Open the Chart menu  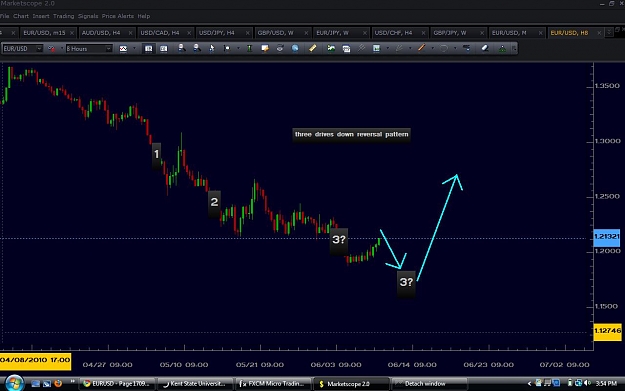pos(21,16)
